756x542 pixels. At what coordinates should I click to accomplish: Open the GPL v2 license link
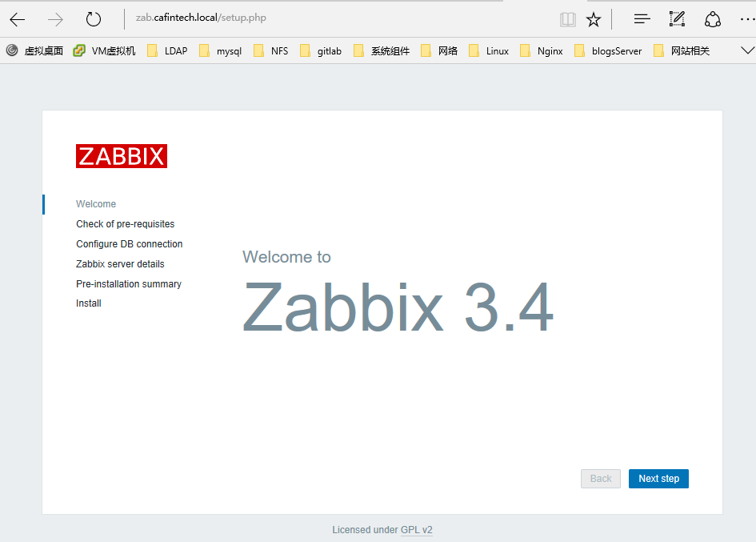click(x=416, y=529)
